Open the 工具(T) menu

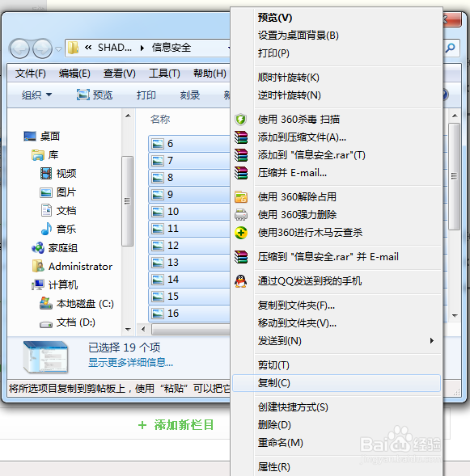pyautogui.click(x=164, y=74)
